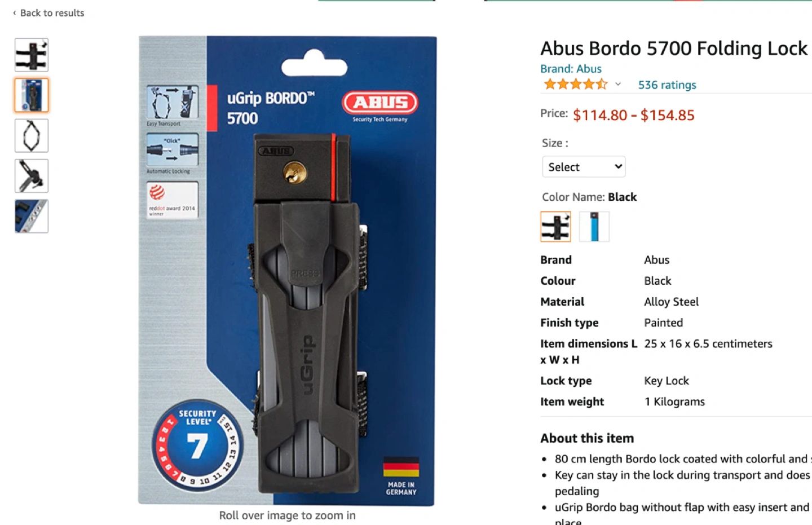Choose the blue color swatch
Image resolution: width=812 pixels, height=525 pixels.
(594, 227)
